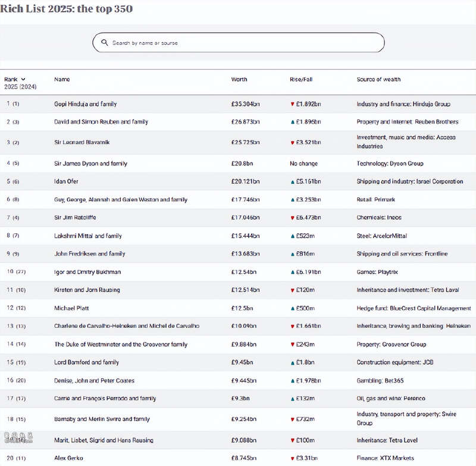Select the rise value £523m
Image resolution: width=476 pixels, height=466 pixels.
[305, 236]
